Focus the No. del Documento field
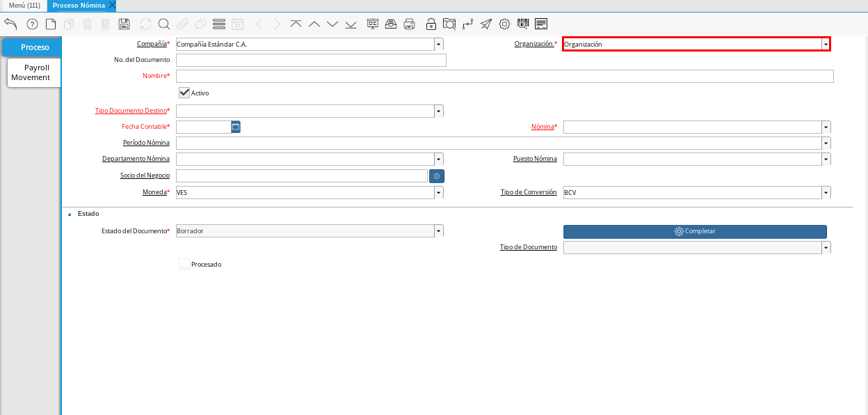 pyautogui.click(x=311, y=60)
